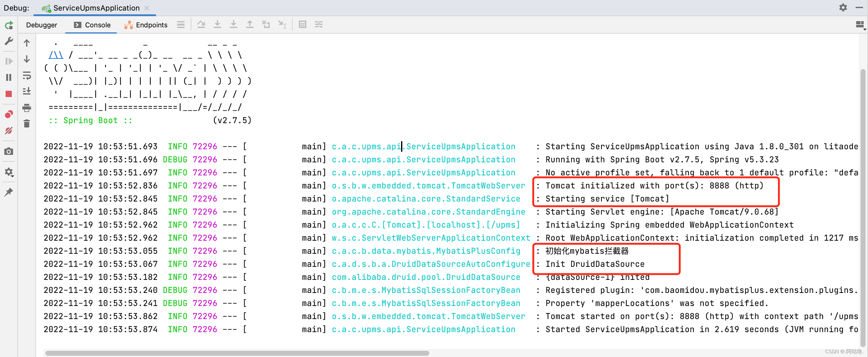The width and height of the screenshot is (868, 357).
Task: Close the ServiceUpmsApplication debug tab
Action: coord(147,8)
